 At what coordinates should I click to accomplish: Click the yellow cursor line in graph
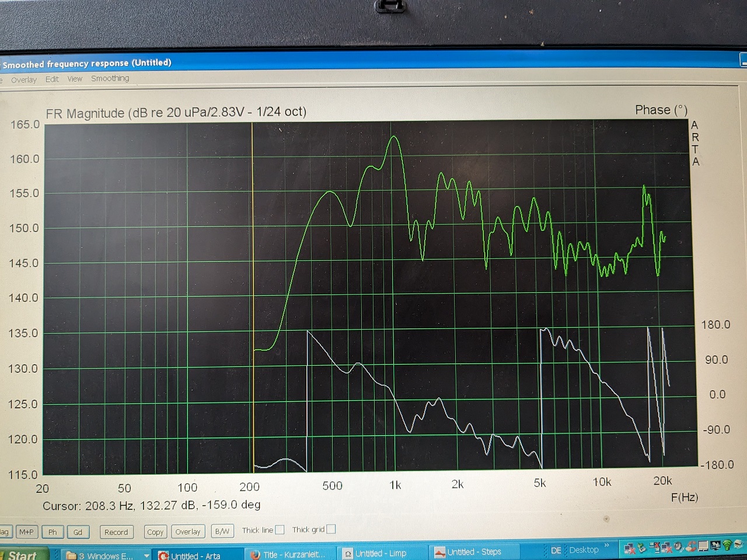coord(253,297)
